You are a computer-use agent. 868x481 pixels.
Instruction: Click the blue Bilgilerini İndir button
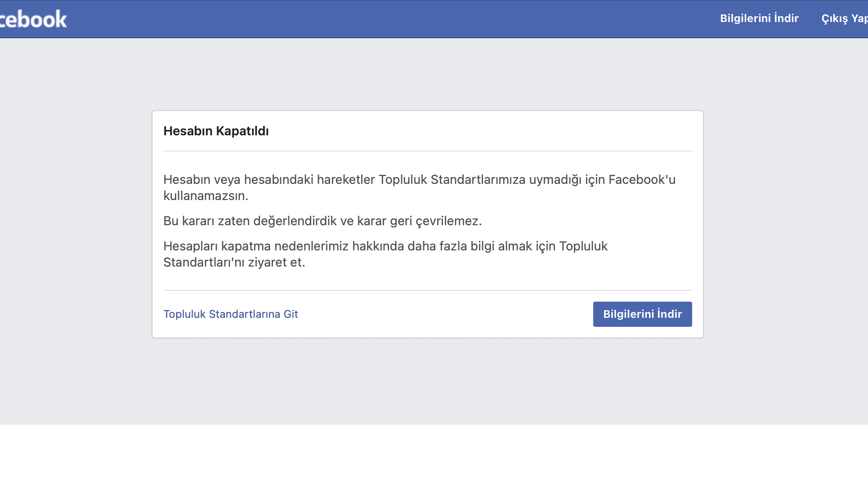(642, 314)
